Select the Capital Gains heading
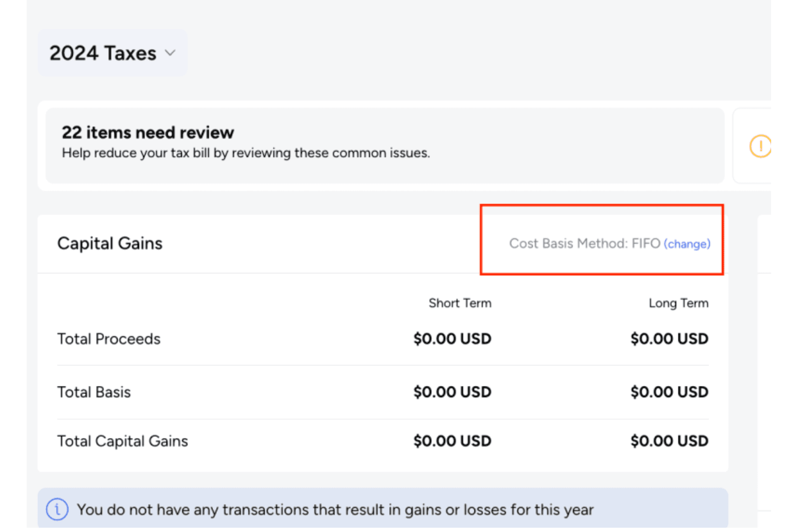This screenshot has width=798, height=532. 110,244
